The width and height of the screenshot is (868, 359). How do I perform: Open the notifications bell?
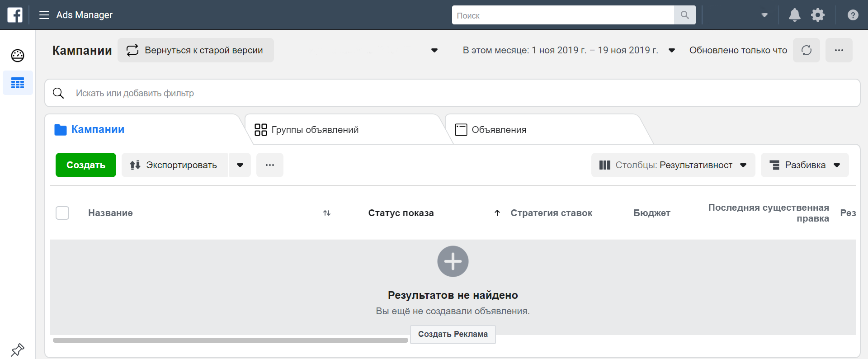(794, 15)
